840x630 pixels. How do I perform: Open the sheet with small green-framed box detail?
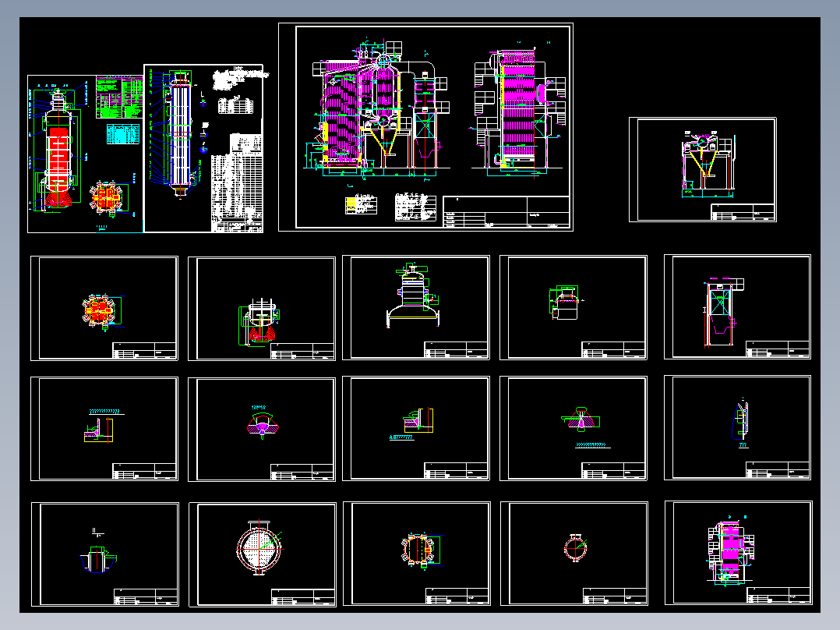click(x=574, y=307)
